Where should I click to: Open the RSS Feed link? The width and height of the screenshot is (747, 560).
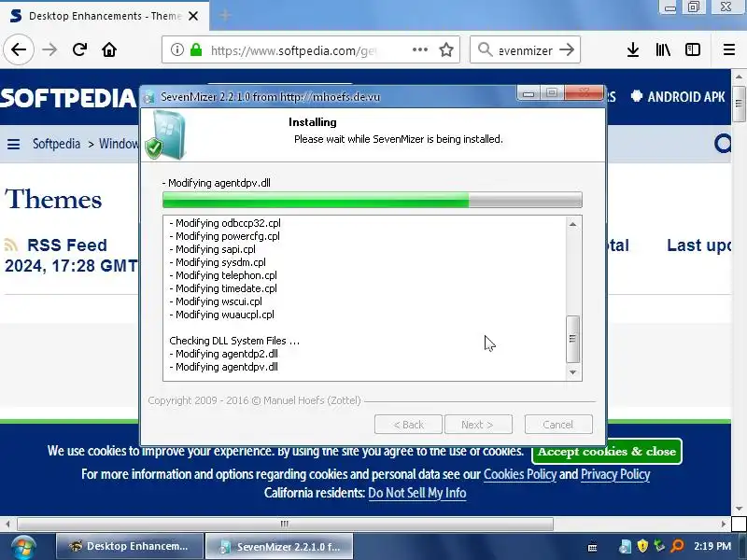click(66, 245)
